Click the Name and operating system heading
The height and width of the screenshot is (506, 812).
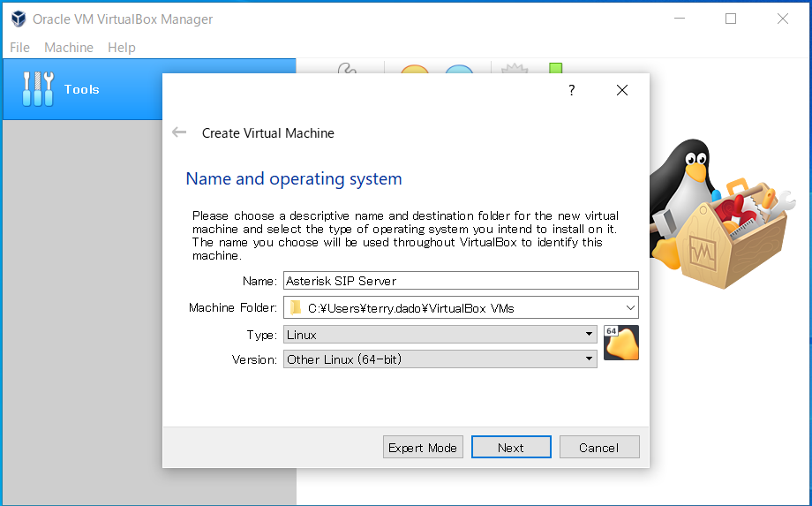coord(294,178)
